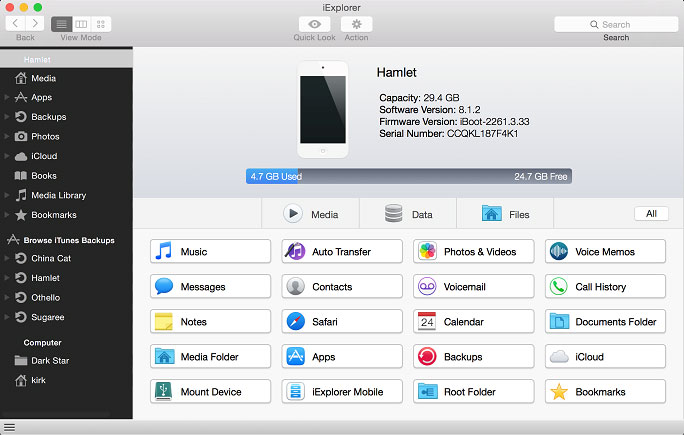This screenshot has width=684, height=435.
Task: Expand Sugaree backup
Action: [7, 317]
